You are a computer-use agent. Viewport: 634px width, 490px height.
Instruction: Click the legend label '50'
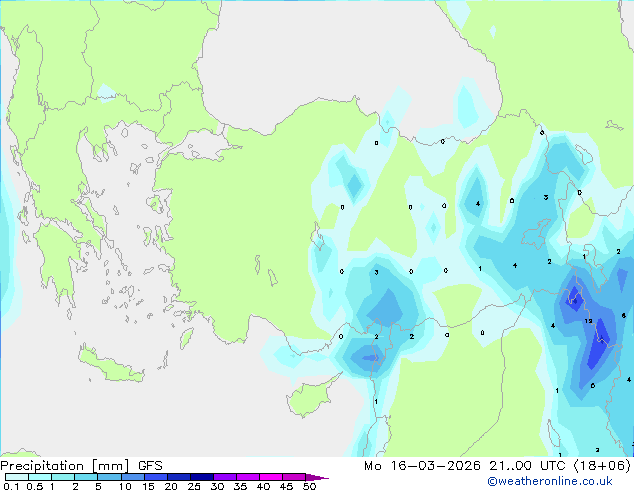click(309, 486)
